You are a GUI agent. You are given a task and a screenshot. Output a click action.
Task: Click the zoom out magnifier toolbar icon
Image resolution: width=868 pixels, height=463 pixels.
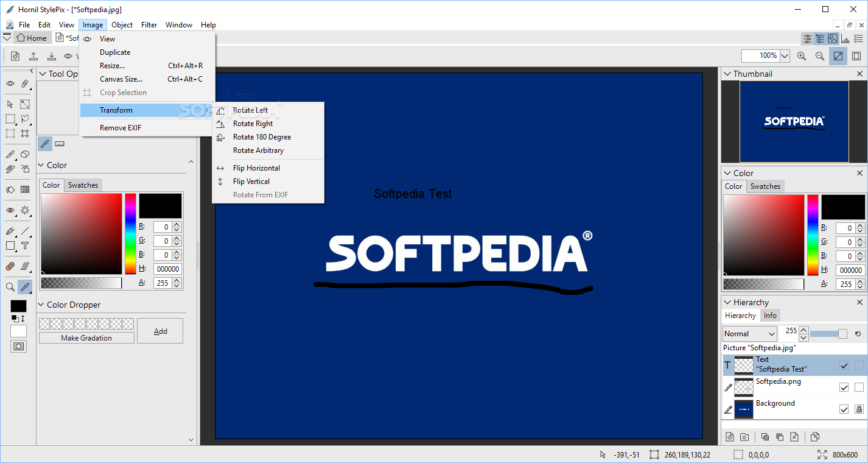tap(820, 56)
